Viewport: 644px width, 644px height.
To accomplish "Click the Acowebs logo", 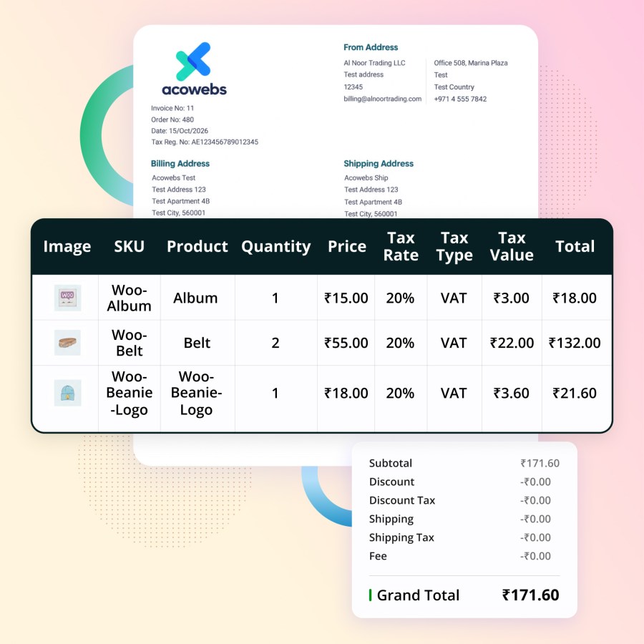I will click(194, 69).
